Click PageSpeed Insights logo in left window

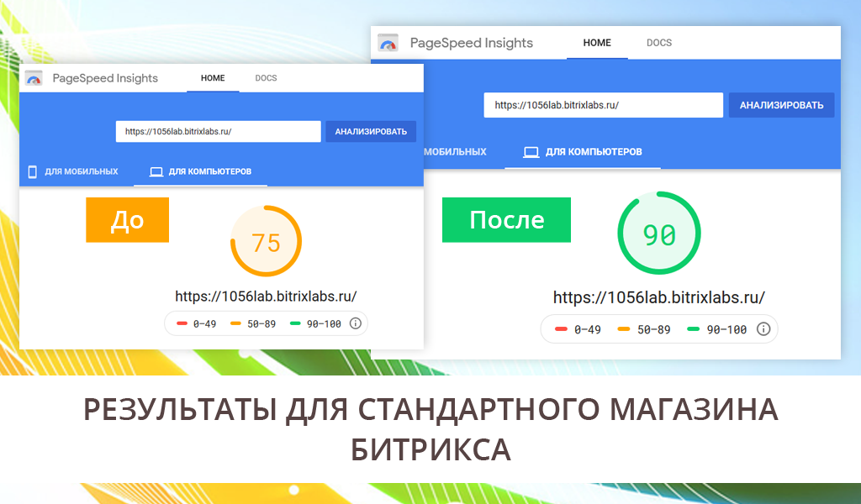click(34, 78)
